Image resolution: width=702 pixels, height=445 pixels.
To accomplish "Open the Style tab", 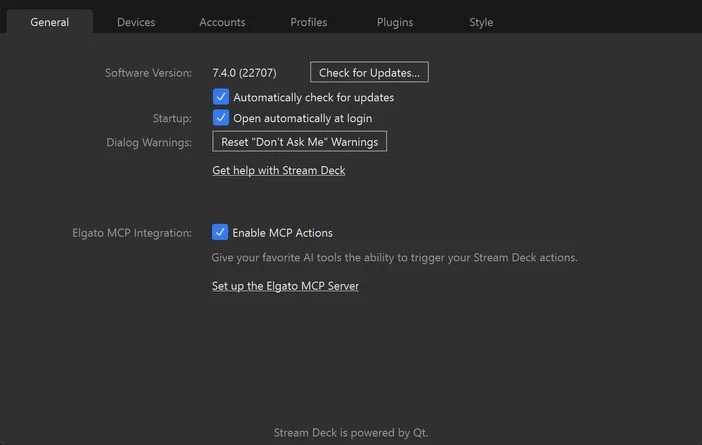I will click(481, 22).
